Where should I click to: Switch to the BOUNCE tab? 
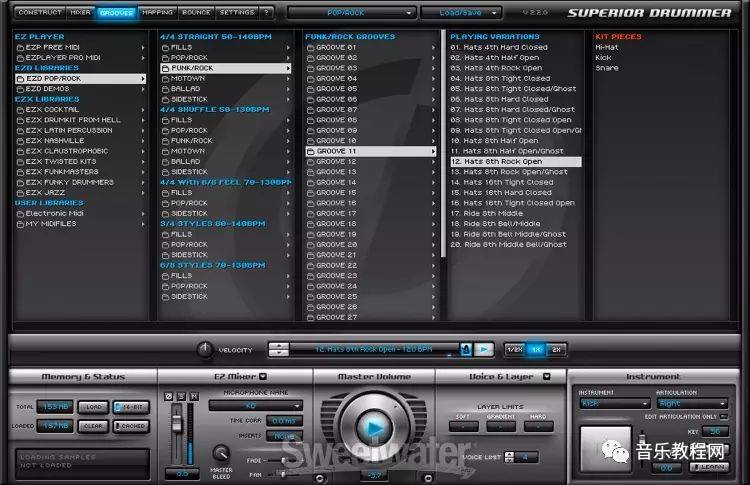[196, 12]
